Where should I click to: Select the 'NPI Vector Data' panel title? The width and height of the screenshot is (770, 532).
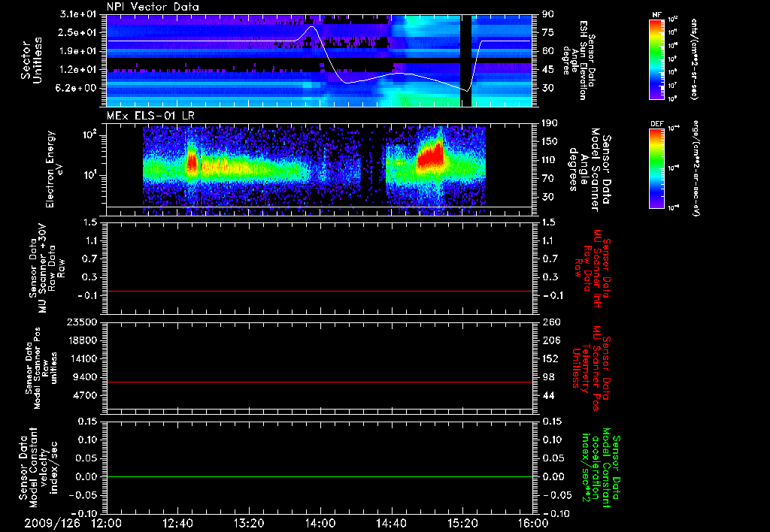(x=153, y=7)
